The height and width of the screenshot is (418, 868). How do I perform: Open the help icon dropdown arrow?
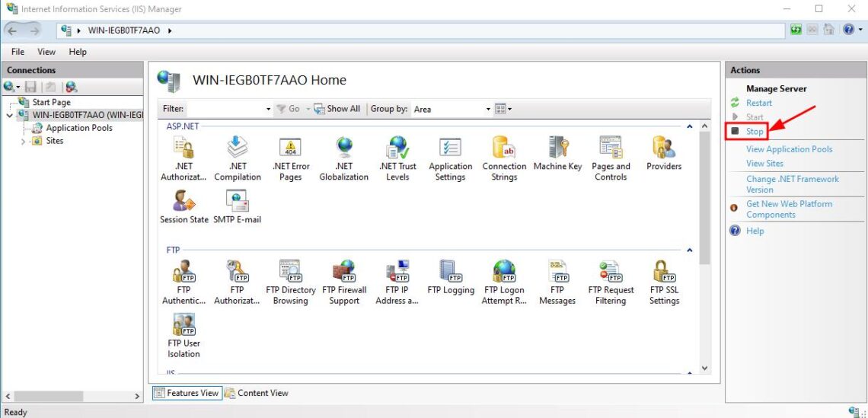pos(859,30)
